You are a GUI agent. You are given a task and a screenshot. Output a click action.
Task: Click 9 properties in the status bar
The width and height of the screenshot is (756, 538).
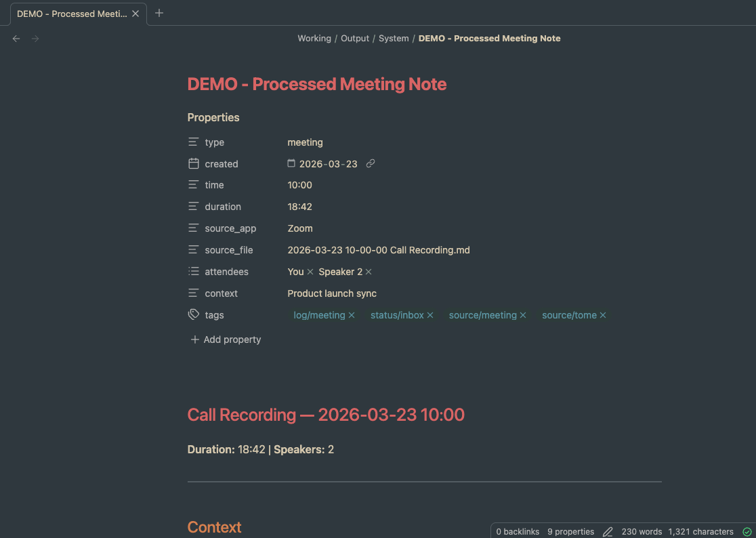point(570,532)
